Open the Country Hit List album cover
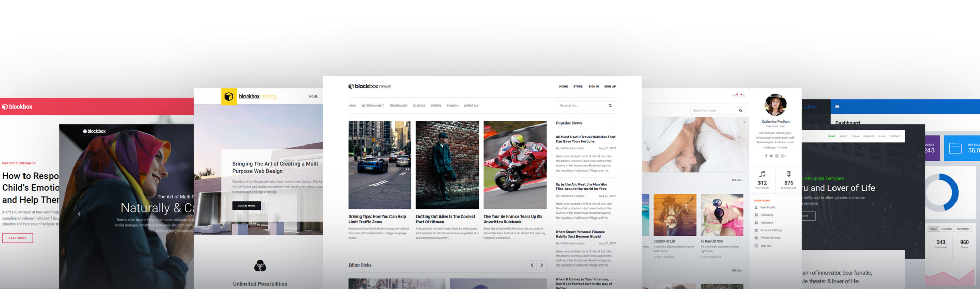 point(675,215)
